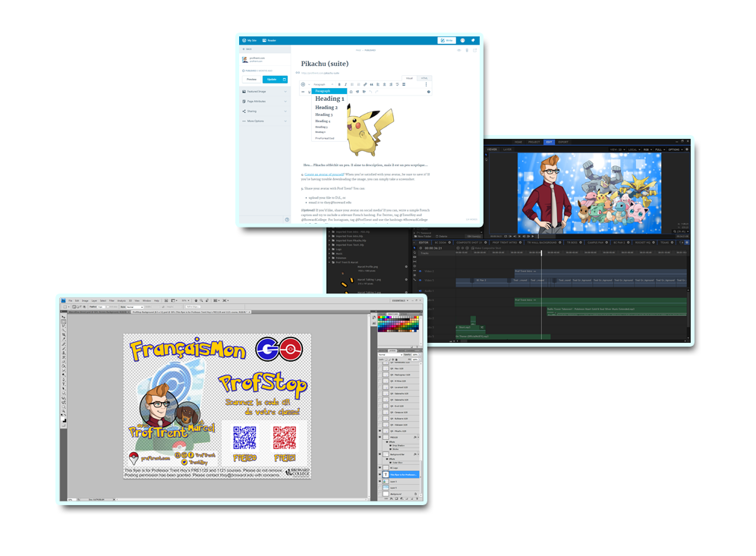Click lock icon on Photoshop Background layer
Image resolution: width=756 pixels, height=556 pixels.
(x=416, y=494)
